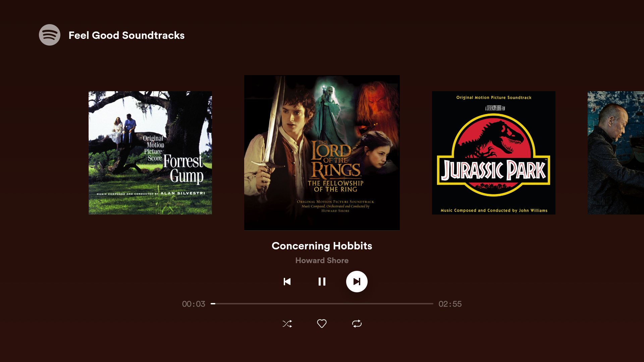Skip to the next track
Screen dimensions: 644x362
point(357,282)
